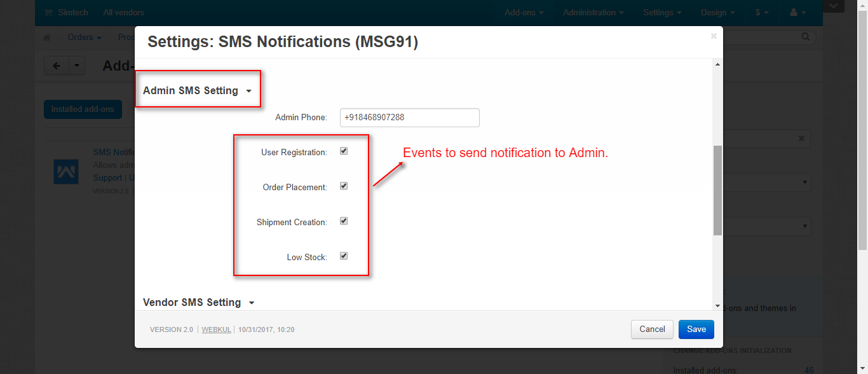868x374 pixels.
Task: Open the Administration menu
Action: (x=593, y=13)
